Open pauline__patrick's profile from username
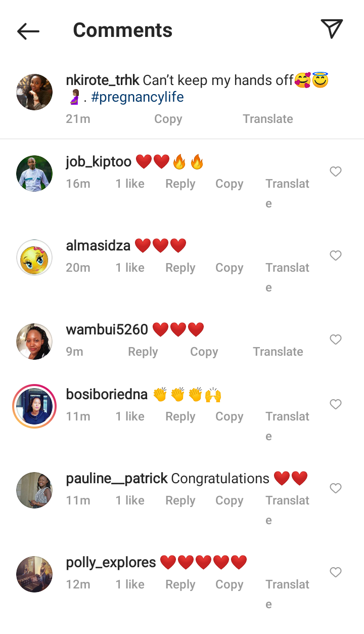This screenshot has width=364, height=634. coord(117,479)
